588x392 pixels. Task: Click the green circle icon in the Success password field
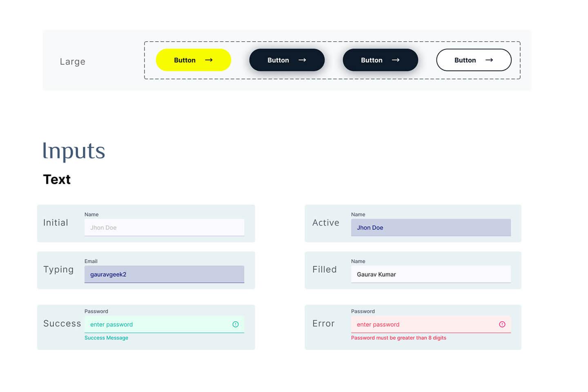(x=236, y=325)
